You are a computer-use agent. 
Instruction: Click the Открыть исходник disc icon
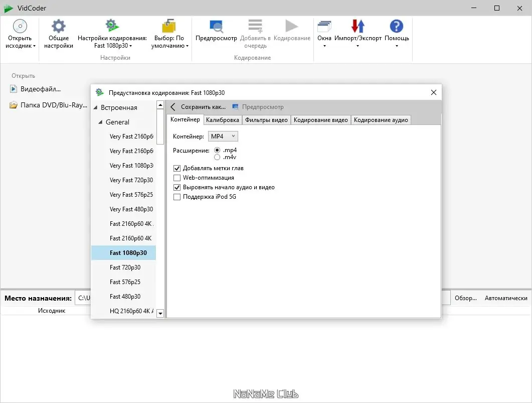(x=20, y=26)
